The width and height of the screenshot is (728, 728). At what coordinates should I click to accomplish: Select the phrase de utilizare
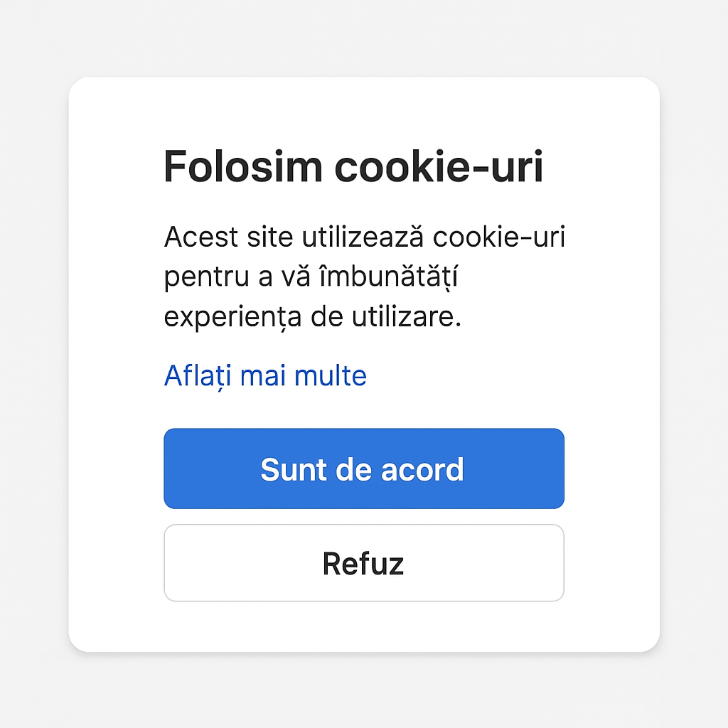click(x=386, y=317)
